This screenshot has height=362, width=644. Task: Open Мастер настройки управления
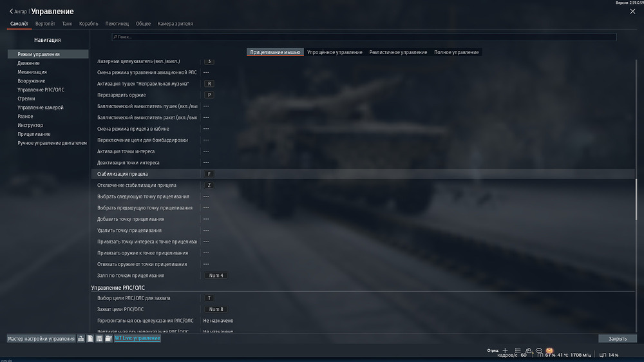pyautogui.click(x=41, y=339)
